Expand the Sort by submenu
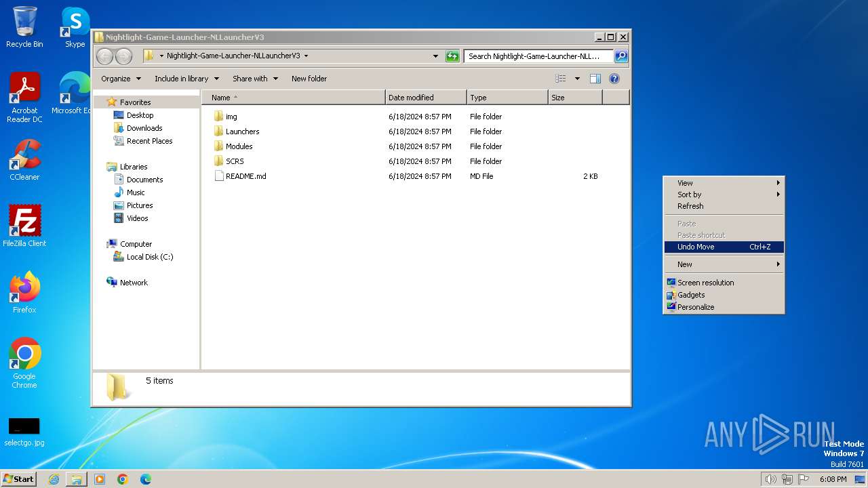Screen dimensions: 868x488 pyautogui.click(x=724, y=195)
